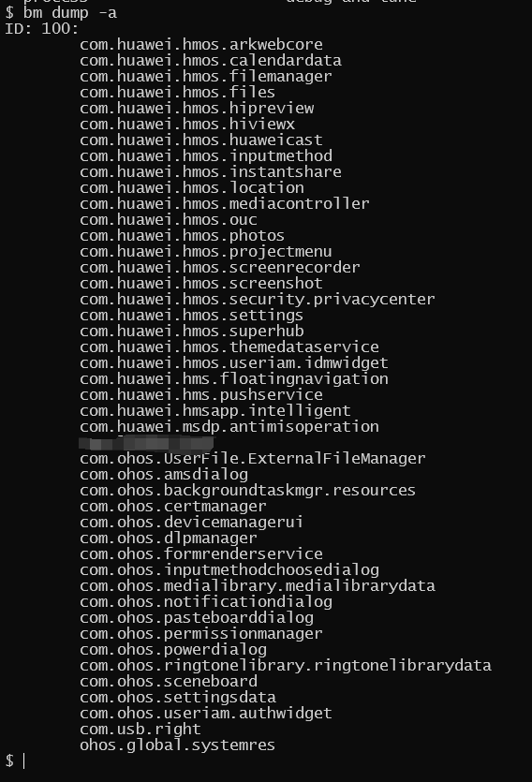The height and width of the screenshot is (782, 532).
Task: Select the ohos.global.systemres line
Action: click(x=178, y=745)
